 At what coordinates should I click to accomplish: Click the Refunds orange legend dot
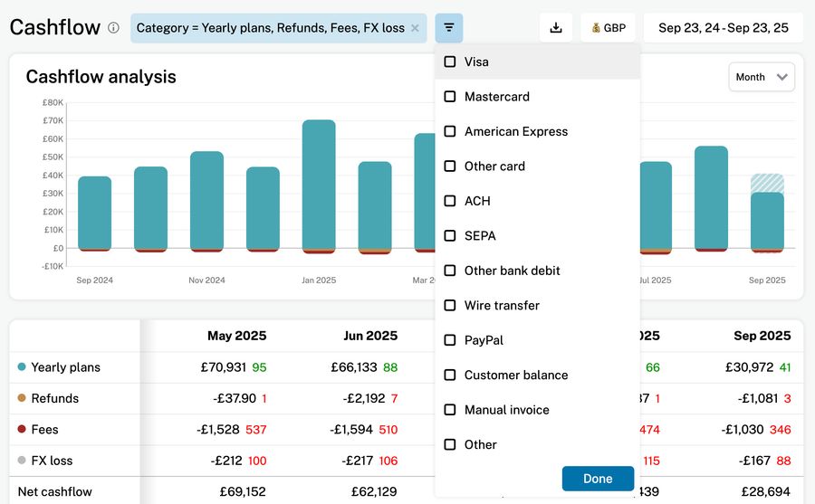click(x=22, y=398)
